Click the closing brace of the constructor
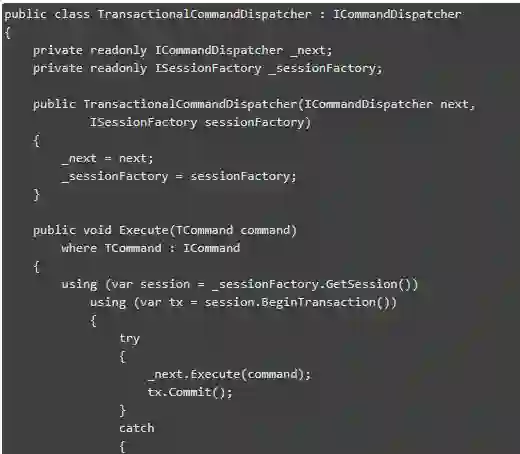Screen dimensions: 520x454 [36, 195]
